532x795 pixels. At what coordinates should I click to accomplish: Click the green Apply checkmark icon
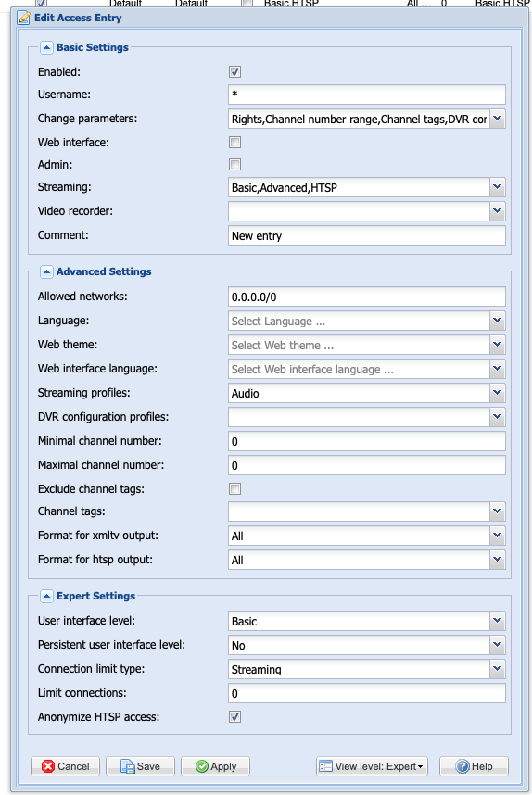coord(202,766)
